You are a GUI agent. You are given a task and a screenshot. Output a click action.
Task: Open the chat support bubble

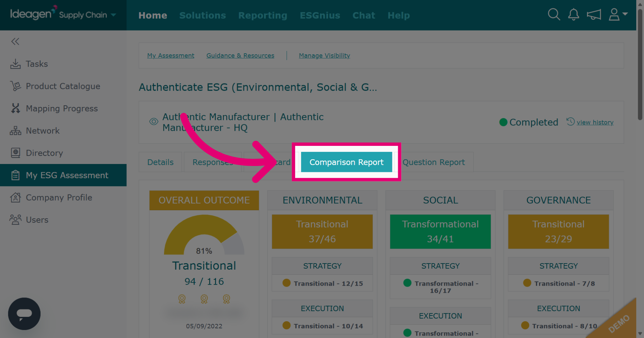(x=24, y=314)
